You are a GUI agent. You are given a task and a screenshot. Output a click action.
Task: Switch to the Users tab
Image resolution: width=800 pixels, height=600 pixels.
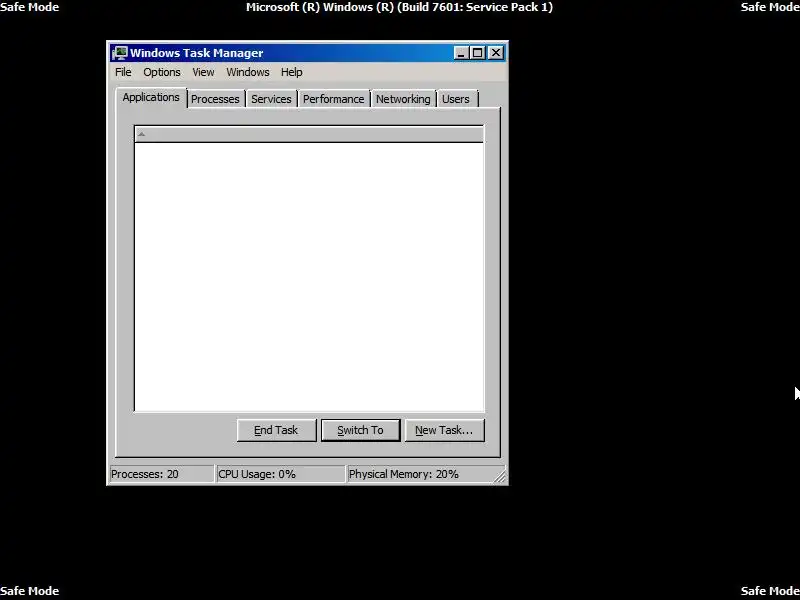pyautogui.click(x=456, y=99)
